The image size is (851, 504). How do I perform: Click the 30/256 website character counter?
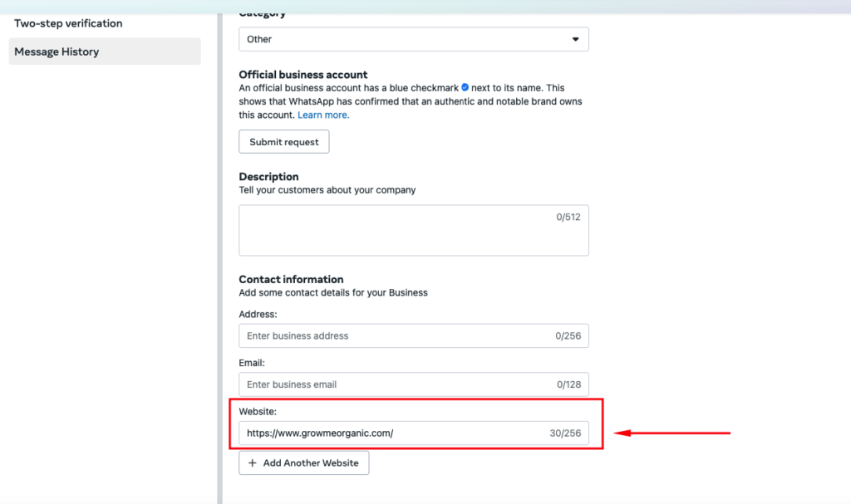[x=565, y=433]
